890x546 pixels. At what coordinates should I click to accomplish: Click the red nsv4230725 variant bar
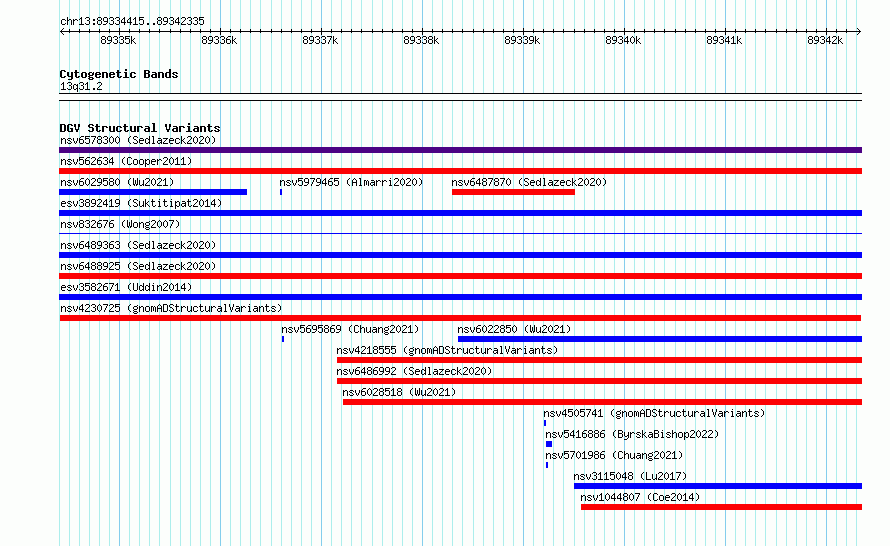(460, 318)
